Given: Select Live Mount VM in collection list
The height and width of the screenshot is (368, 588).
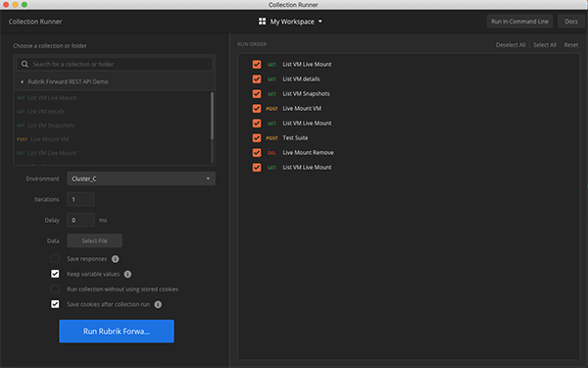Looking at the screenshot, I should [x=50, y=139].
